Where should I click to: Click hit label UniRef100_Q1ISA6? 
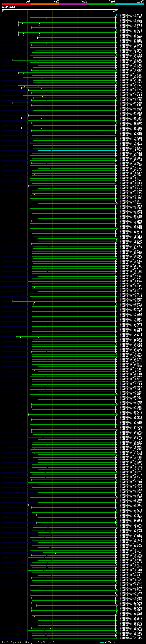[131, 259]
